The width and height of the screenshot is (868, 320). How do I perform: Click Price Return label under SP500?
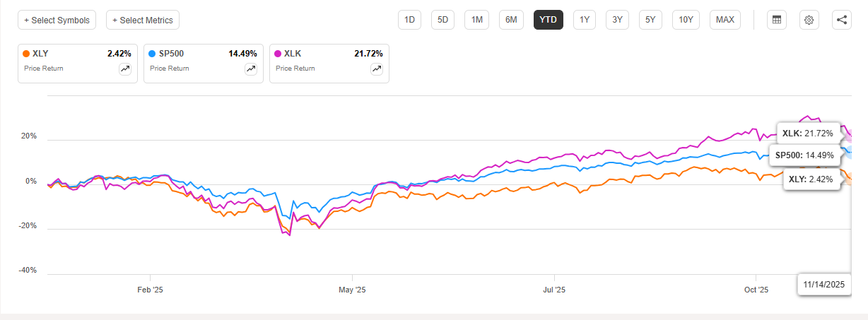[x=170, y=69]
